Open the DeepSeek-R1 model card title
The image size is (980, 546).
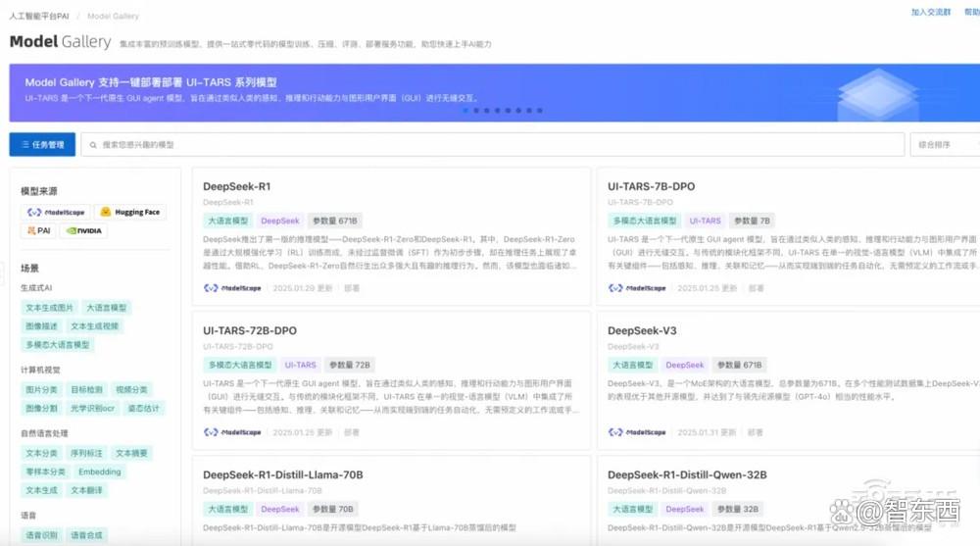[237, 186]
